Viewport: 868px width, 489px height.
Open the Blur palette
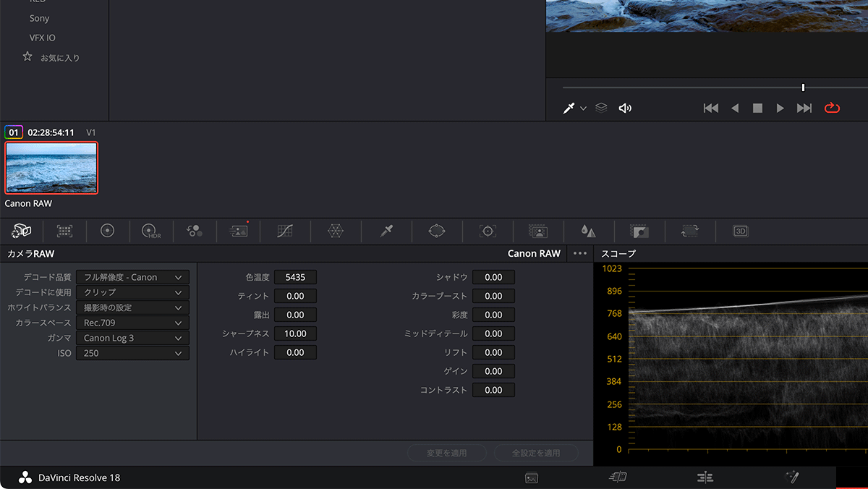coord(588,231)
